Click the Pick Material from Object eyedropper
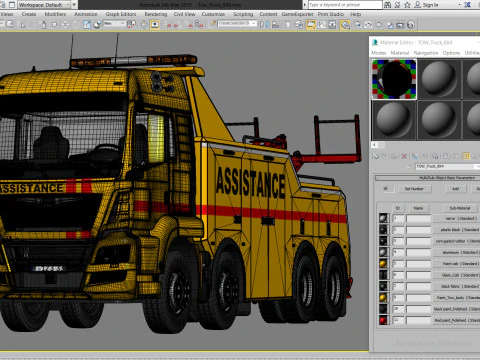The height and width of the screenshot is (360, 480). 409,166
